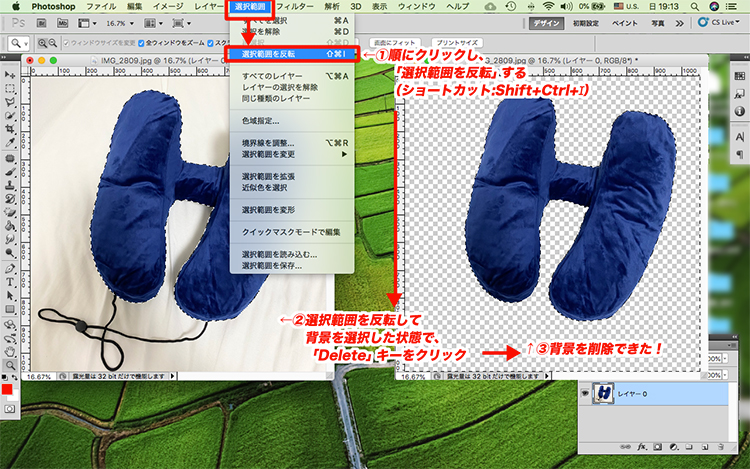Open the ウィンドウ menu
Screen dimensions: 750x469
coord(416,6)
